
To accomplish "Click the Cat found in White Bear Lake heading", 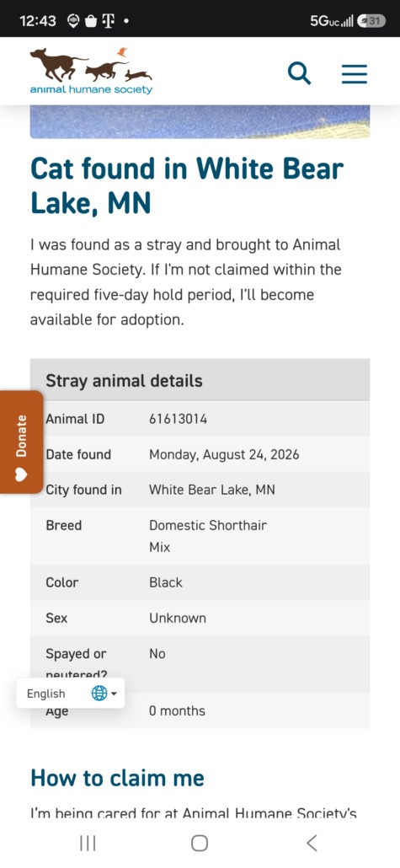I will [187, 185].
